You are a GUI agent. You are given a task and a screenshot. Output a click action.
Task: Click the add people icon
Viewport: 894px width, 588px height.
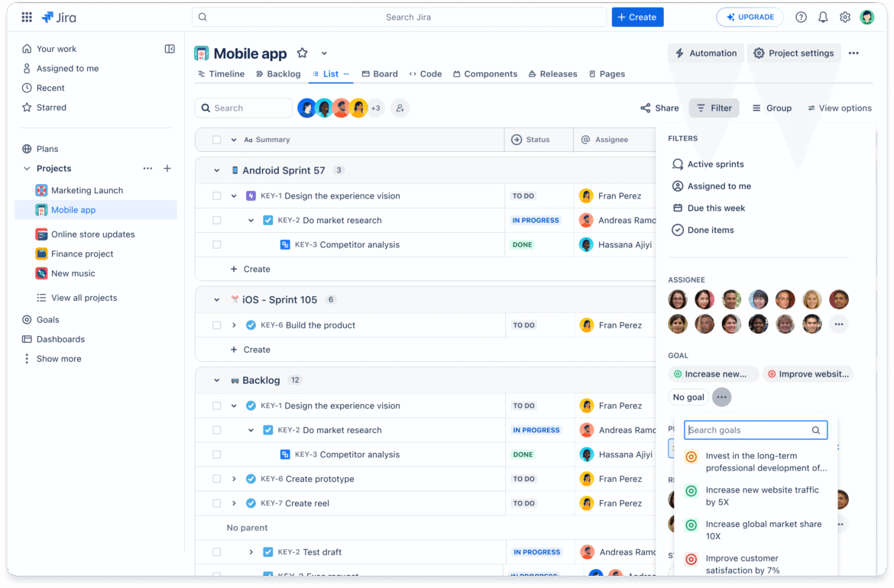click(400, 108)
